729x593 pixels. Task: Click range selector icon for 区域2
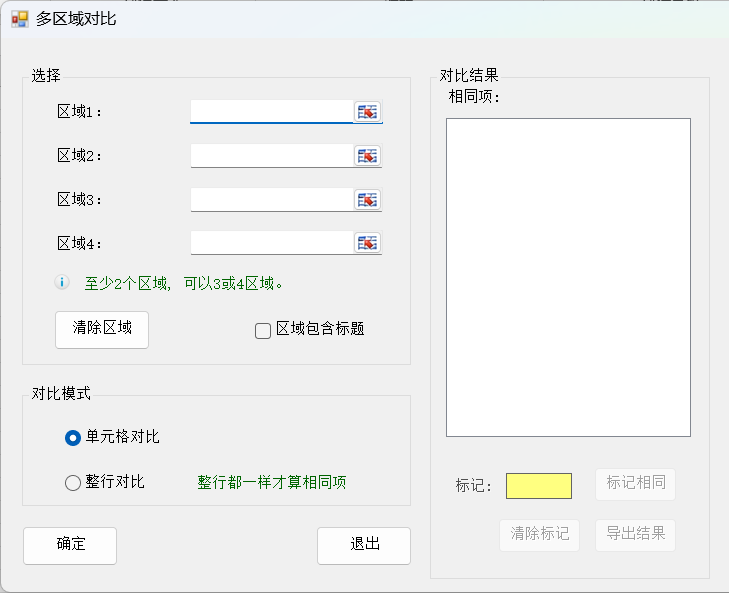point(367,156)
